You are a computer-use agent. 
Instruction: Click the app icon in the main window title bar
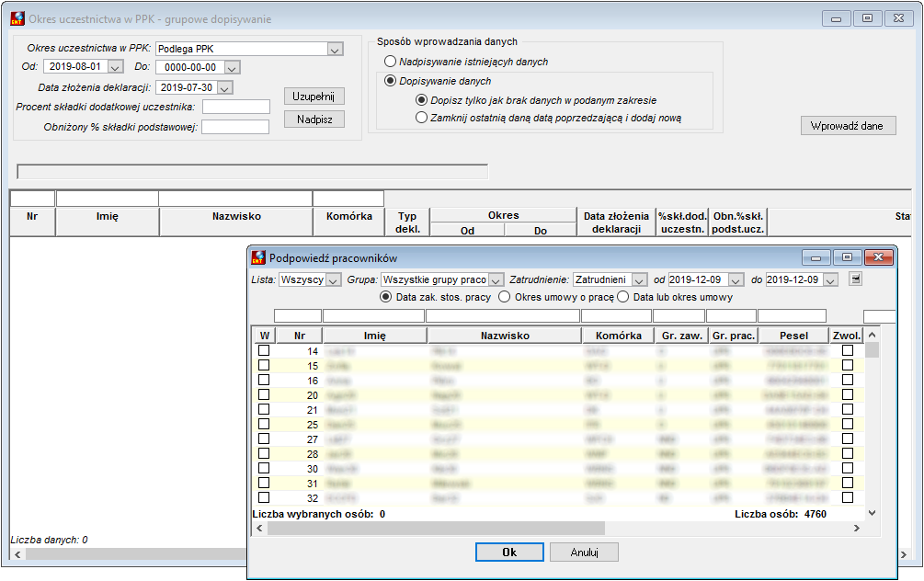(17, 19)
